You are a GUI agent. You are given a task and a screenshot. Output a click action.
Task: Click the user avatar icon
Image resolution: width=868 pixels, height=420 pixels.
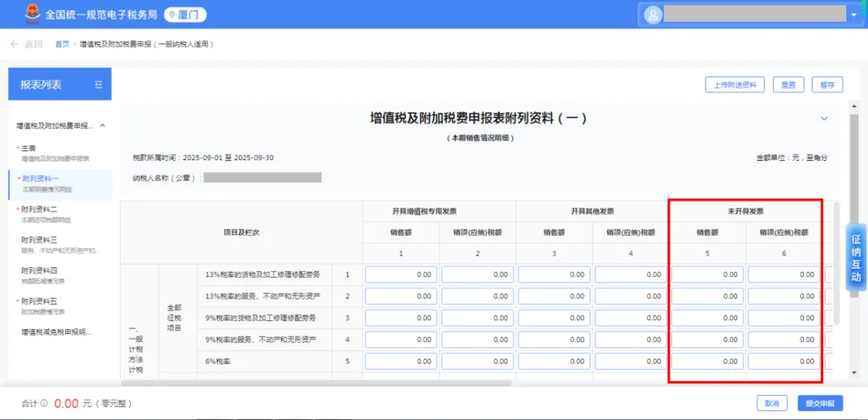[653, 14]
